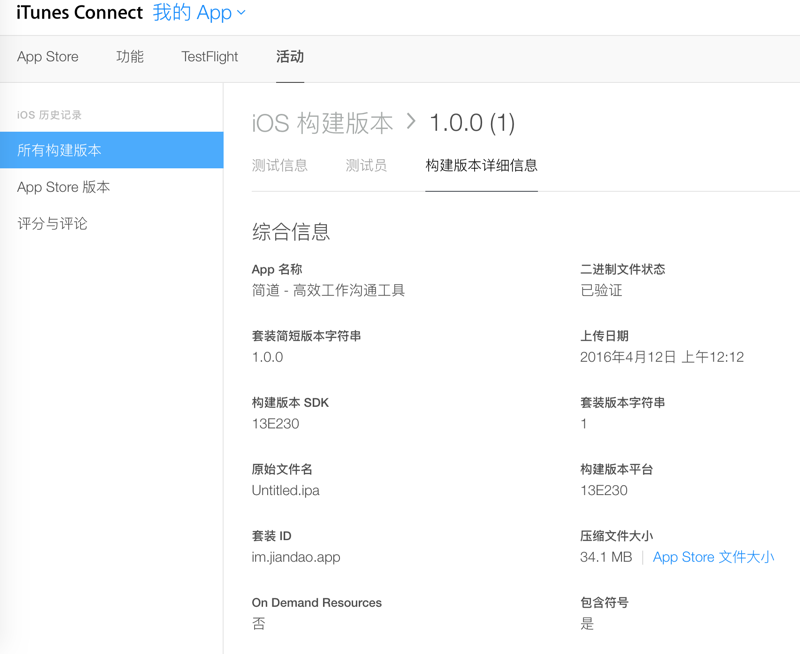Select the 构建版本详细信息 tab
This screenshot has width=800, height=654.
pyautogui.click(x=482, y=165)
